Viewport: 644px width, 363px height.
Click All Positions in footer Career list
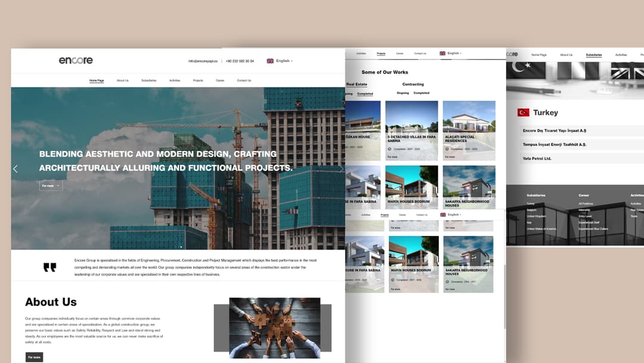586,204
